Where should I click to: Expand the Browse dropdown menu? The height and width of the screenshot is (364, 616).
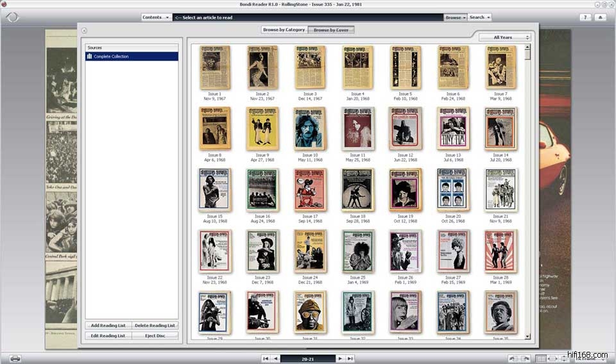tap(455, 17)
